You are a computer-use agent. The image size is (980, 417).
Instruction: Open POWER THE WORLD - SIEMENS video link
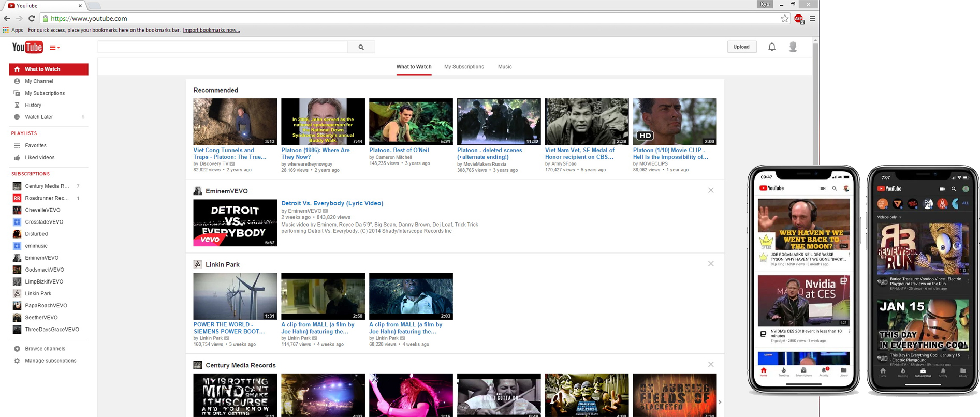[229, 328]
